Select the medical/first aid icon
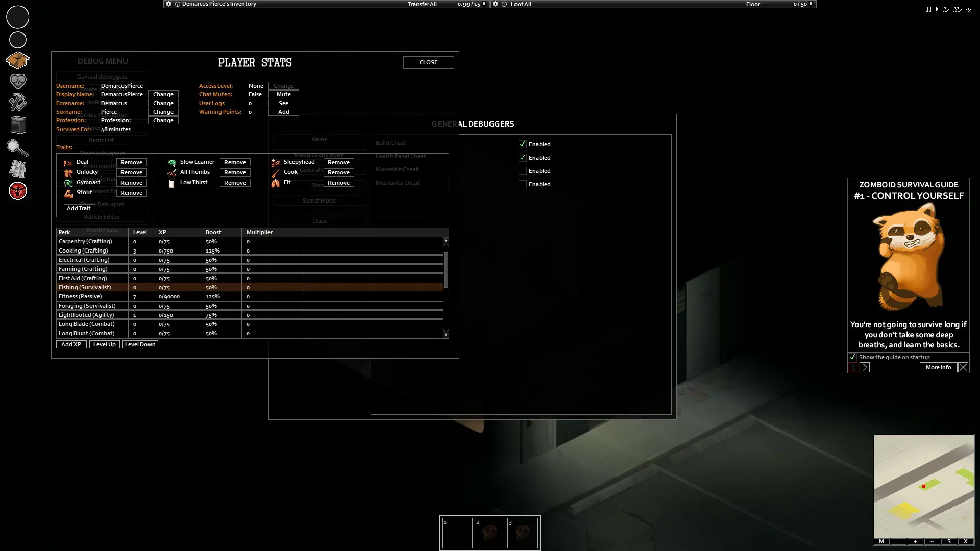 (x=18, y=81)
